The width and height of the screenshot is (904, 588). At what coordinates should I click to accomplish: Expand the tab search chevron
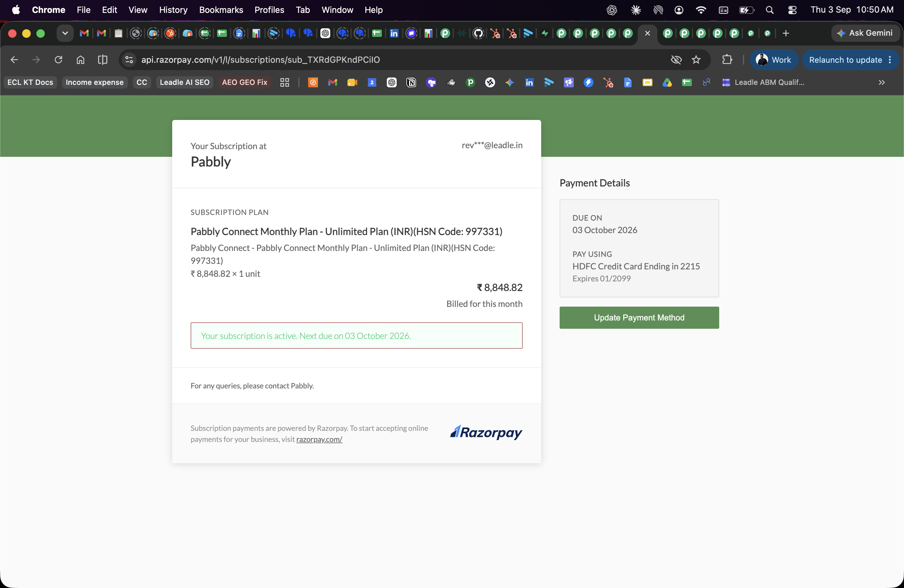(65, 34)
